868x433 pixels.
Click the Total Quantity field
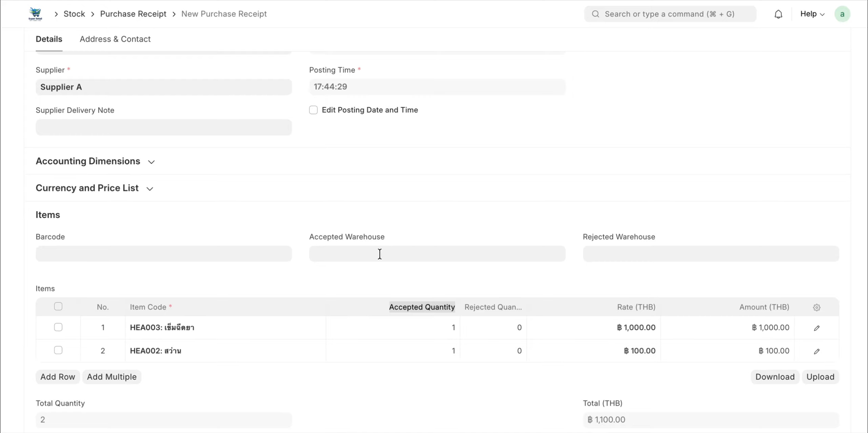point(164,420)
